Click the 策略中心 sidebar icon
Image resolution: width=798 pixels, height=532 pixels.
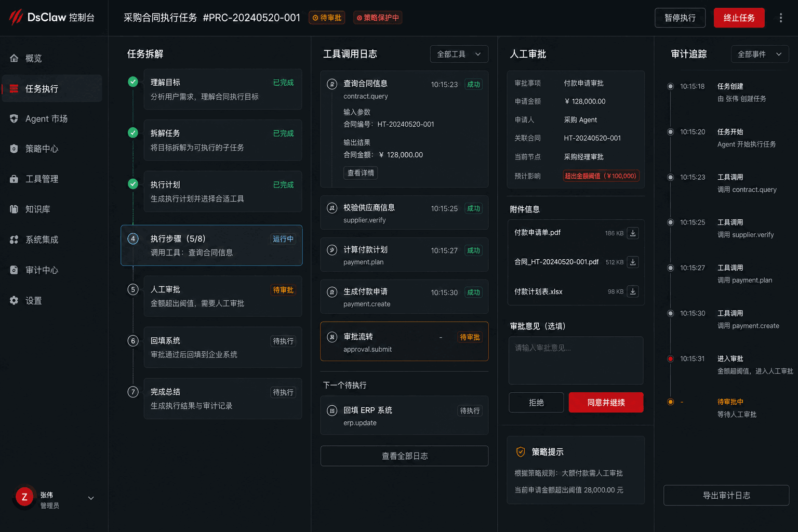14,149
